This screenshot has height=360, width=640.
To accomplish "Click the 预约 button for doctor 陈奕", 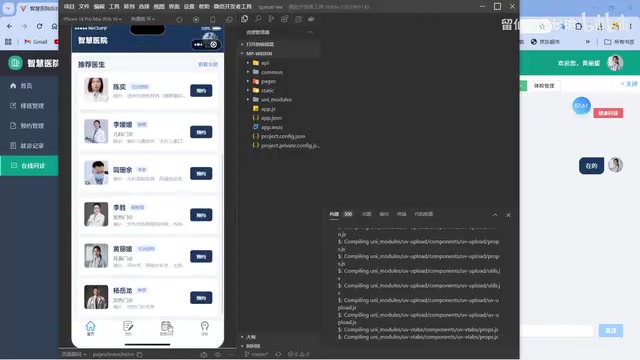I will 201,91.
